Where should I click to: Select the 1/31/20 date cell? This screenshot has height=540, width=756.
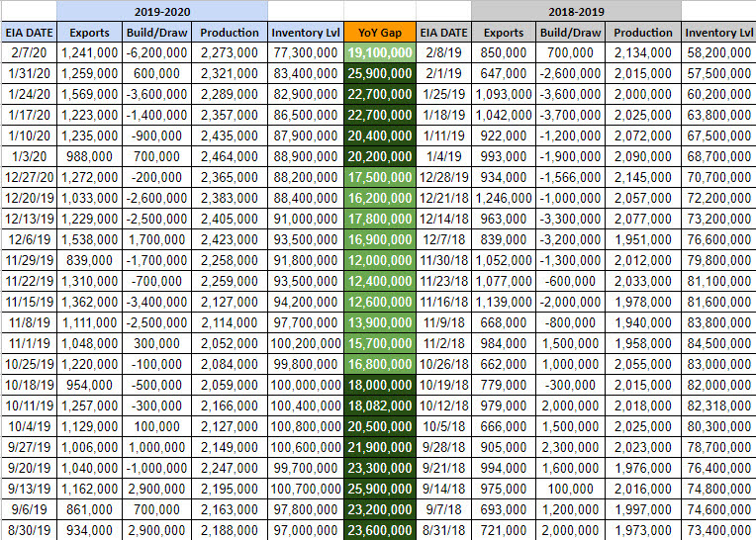[x=29, y=73]
